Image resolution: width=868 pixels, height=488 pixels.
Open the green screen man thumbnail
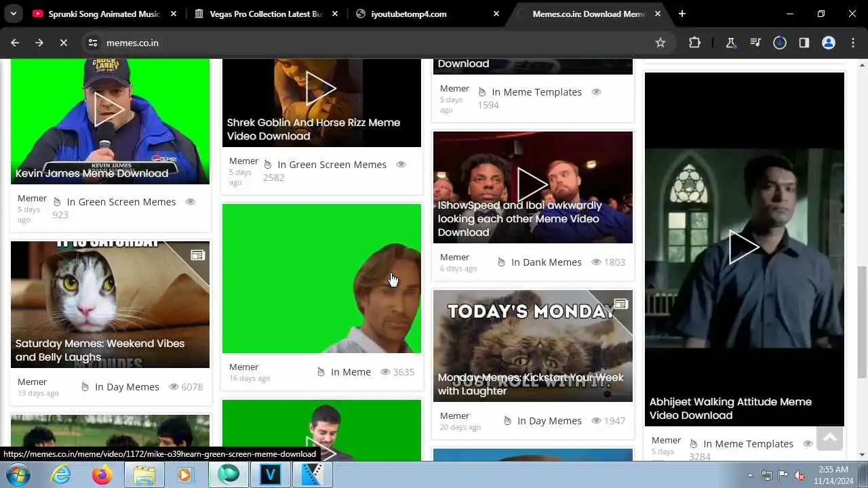(x=321, y=279)
